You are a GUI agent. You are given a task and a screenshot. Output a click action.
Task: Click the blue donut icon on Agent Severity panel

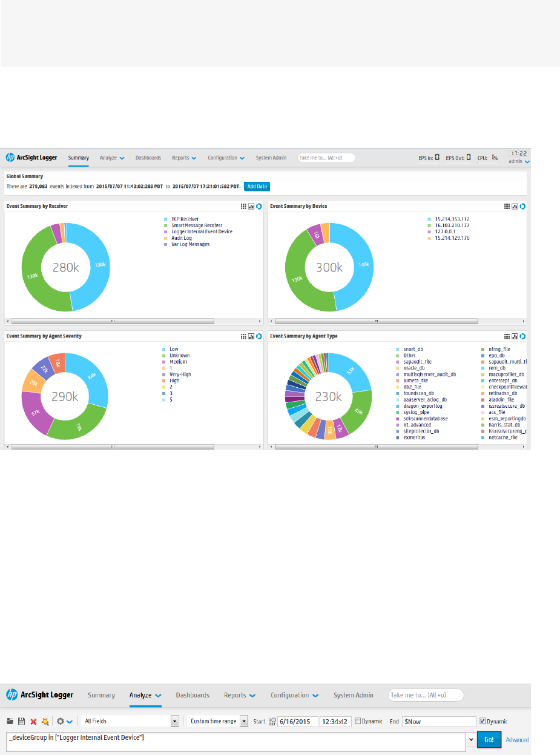[x=259, y=336]
